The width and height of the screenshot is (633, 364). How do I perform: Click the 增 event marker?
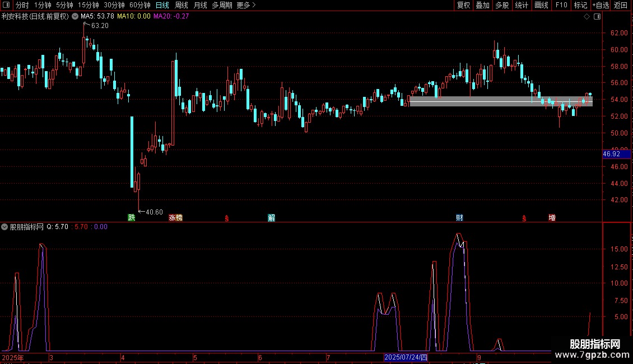(x=552, y=217)
